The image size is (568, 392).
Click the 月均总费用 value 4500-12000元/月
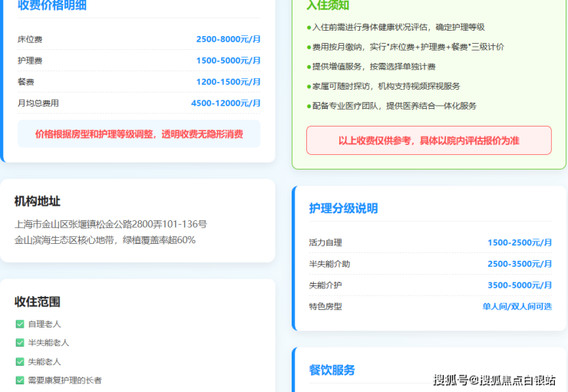coord(226,103)
